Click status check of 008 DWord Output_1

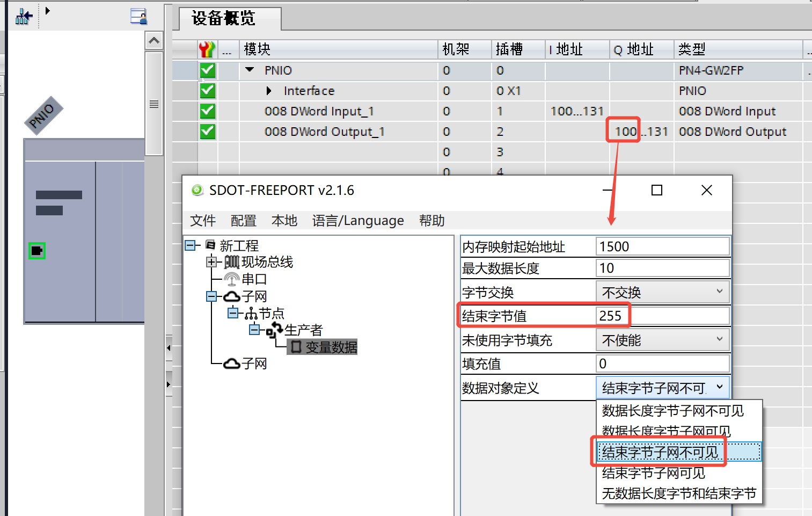click(208, 132)
